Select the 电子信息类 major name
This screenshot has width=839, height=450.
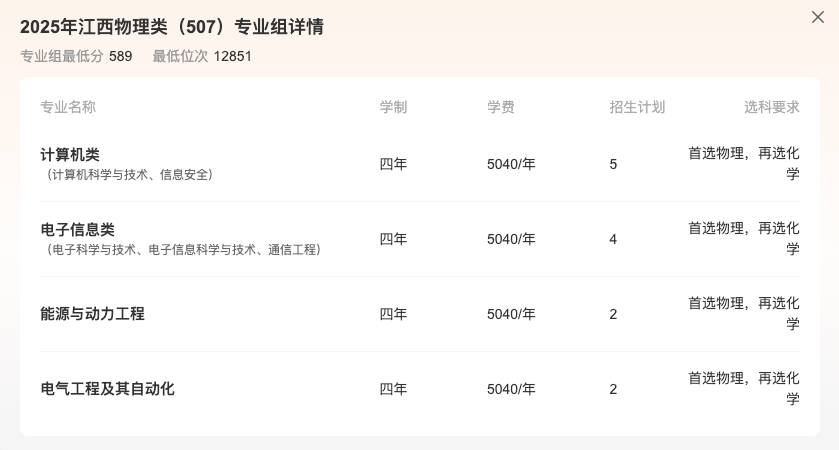[x=78, y=230]
